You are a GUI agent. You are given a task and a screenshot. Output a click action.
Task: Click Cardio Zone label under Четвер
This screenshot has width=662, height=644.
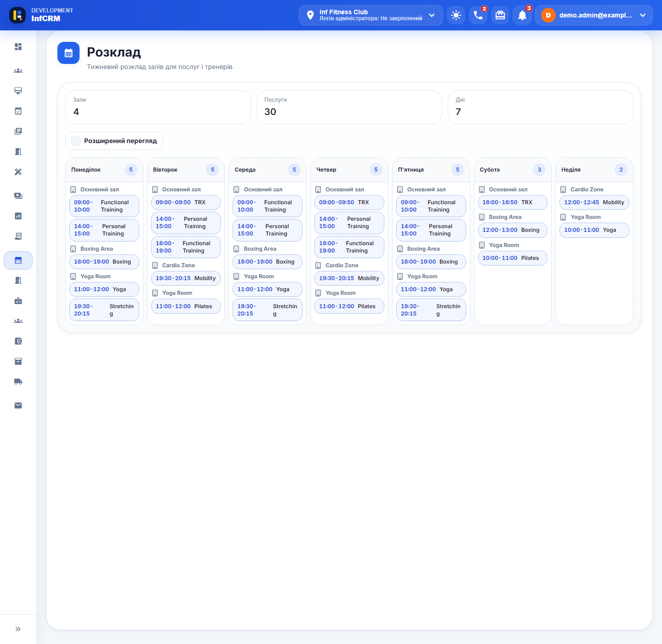point(342,265)
